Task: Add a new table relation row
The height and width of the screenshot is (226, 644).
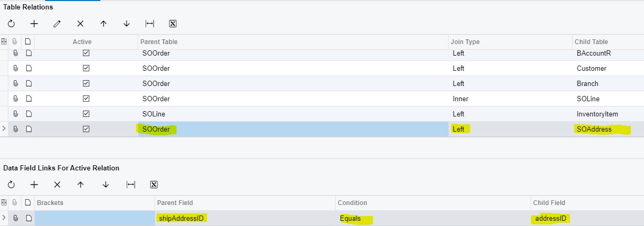Action: point(34,24)
